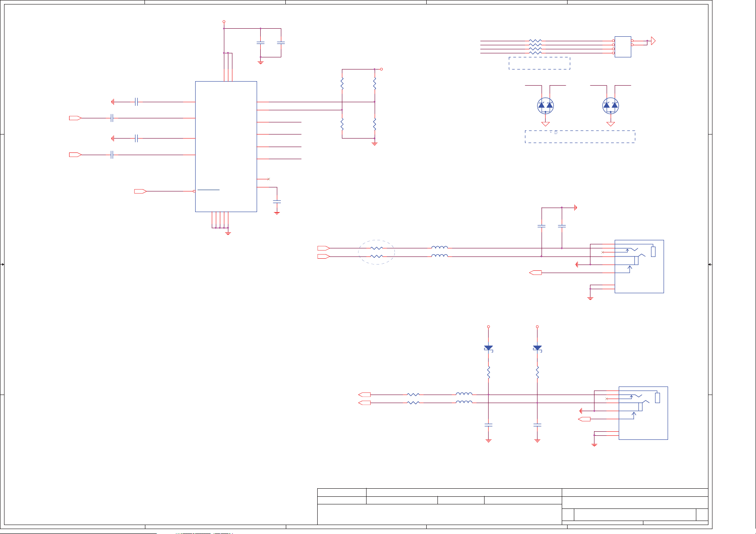This screenshot has height=534, width=756.
Task: Select the right Schottky diode near the bottom
Action: 537,348
